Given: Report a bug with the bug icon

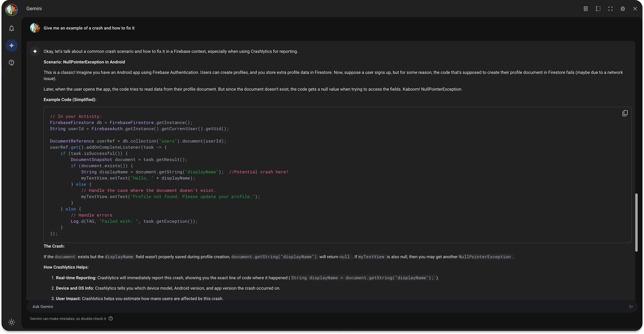Looking at the screenshot, I should pyautogui.click(x=623, y=9).
